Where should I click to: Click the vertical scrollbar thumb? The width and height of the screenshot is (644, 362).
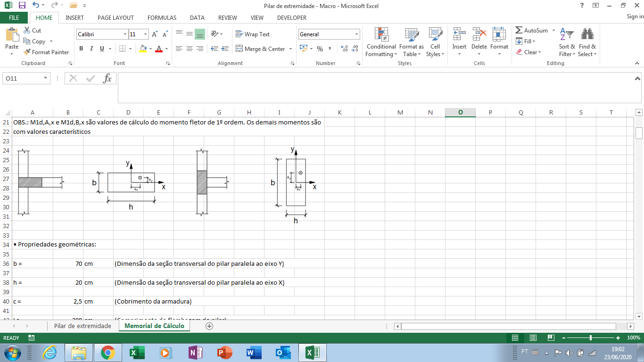click(639, 132)
